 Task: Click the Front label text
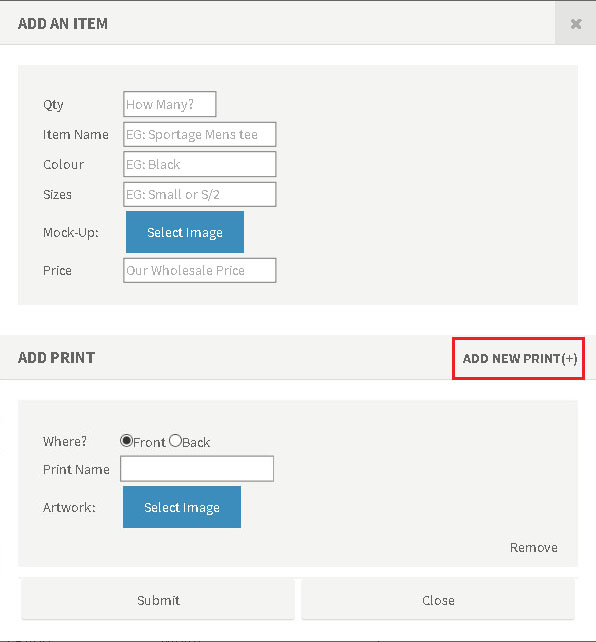point(149,442)
